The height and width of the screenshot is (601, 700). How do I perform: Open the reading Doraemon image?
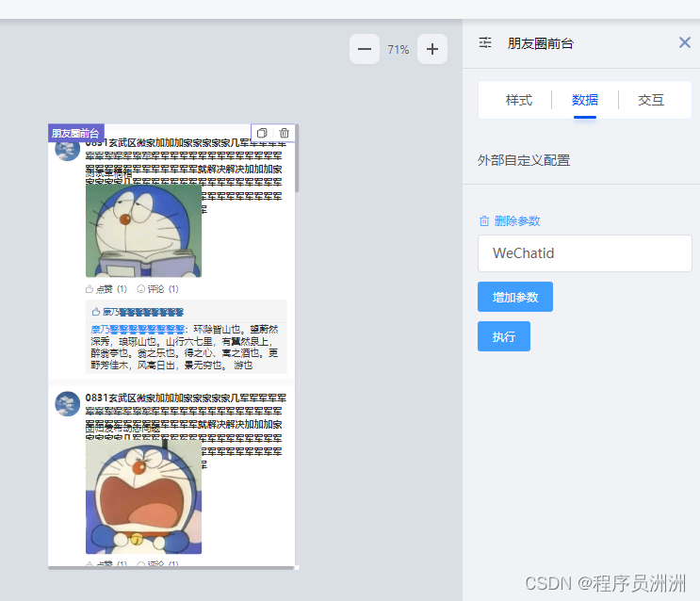(144, 231)
